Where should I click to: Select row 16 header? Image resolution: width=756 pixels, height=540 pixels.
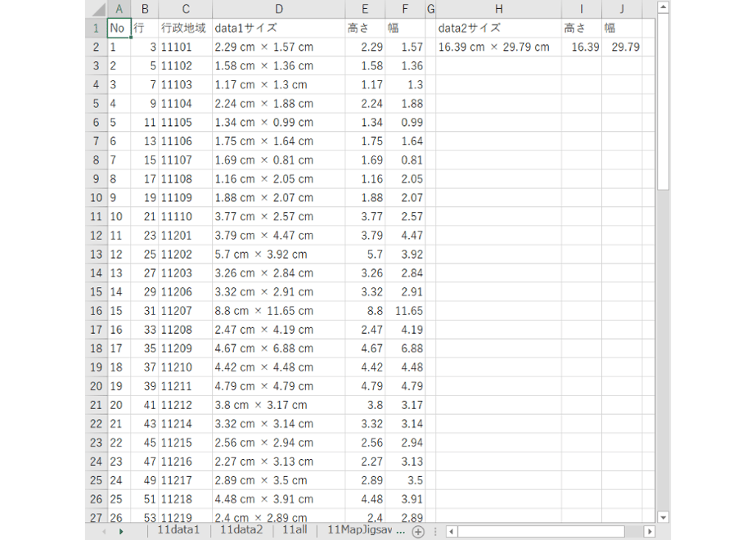pos(96,311)
